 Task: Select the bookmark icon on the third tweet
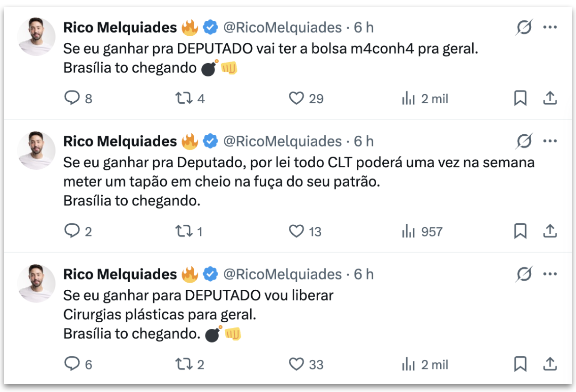[x=520, y=364]
